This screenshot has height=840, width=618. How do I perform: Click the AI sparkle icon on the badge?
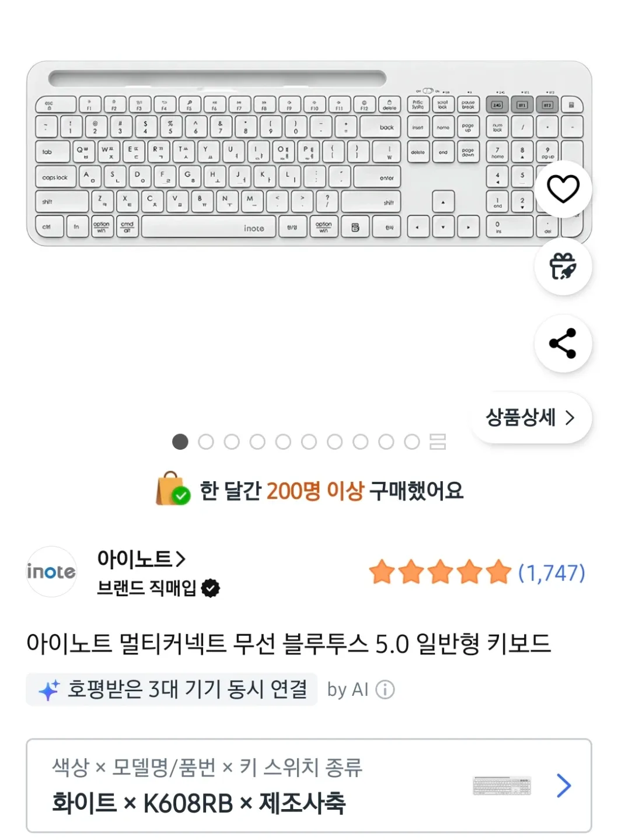click(51, 688)
